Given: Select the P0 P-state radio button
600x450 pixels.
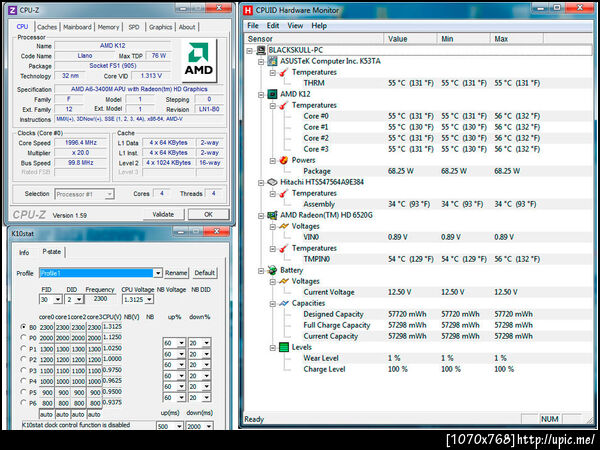Looking at the screenshot, I should 23,338.
